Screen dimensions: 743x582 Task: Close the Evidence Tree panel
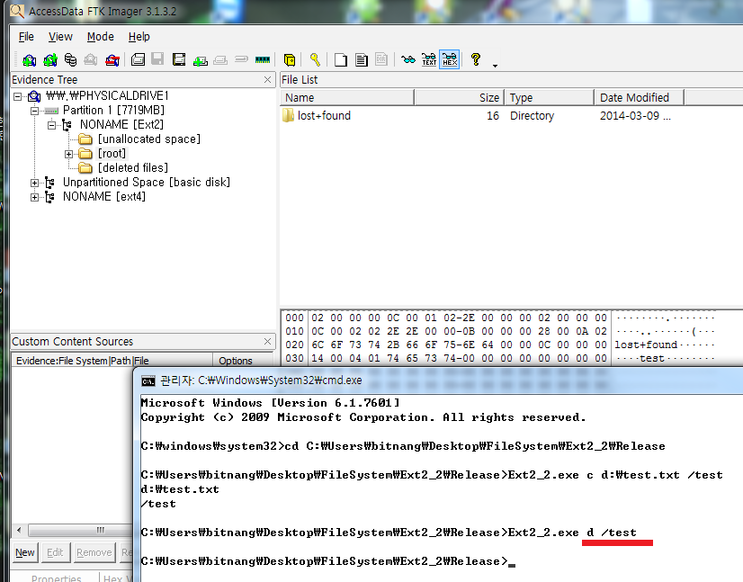click(267, 80)
